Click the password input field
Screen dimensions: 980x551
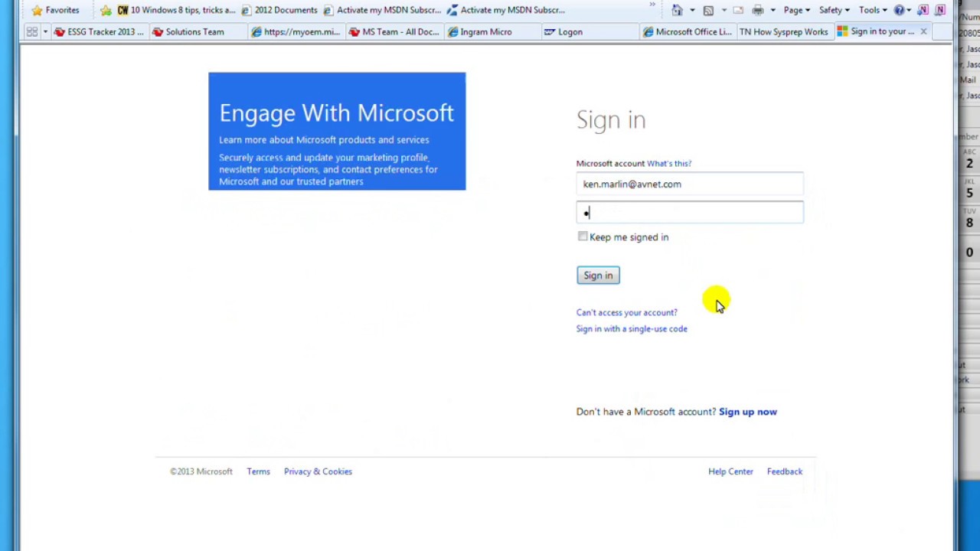[x=690, y=213]
